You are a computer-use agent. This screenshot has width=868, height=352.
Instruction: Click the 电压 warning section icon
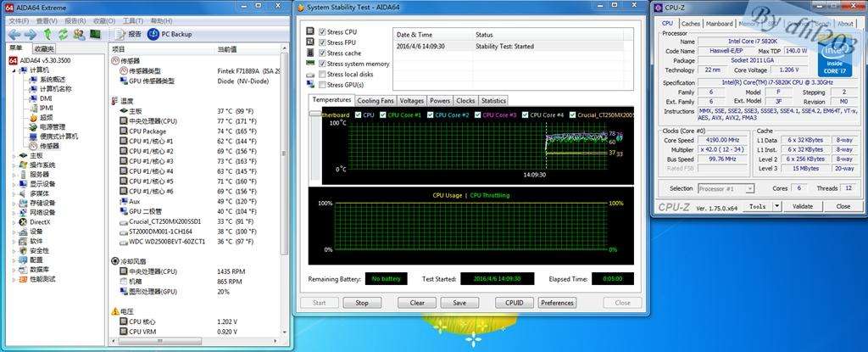coord(115,311)
